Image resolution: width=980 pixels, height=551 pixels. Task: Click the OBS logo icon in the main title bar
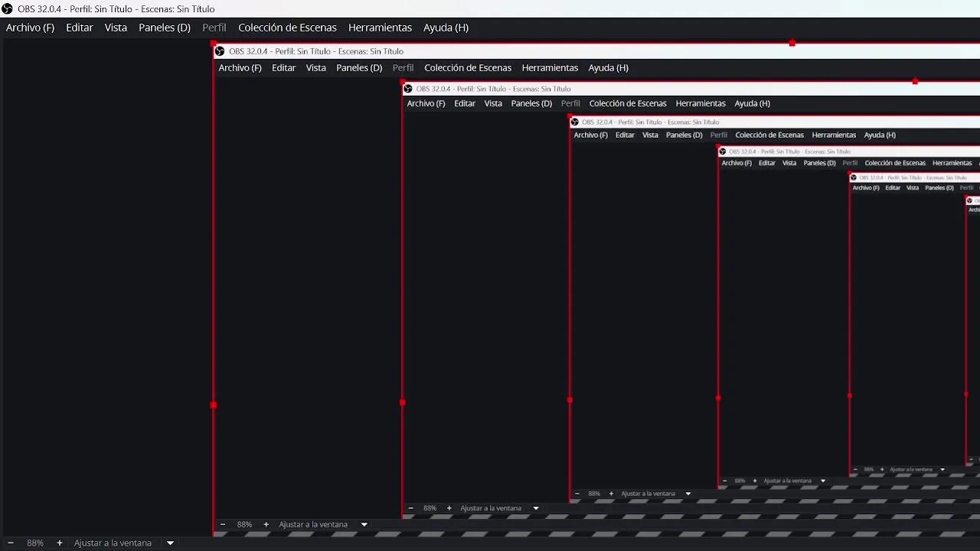8,9
